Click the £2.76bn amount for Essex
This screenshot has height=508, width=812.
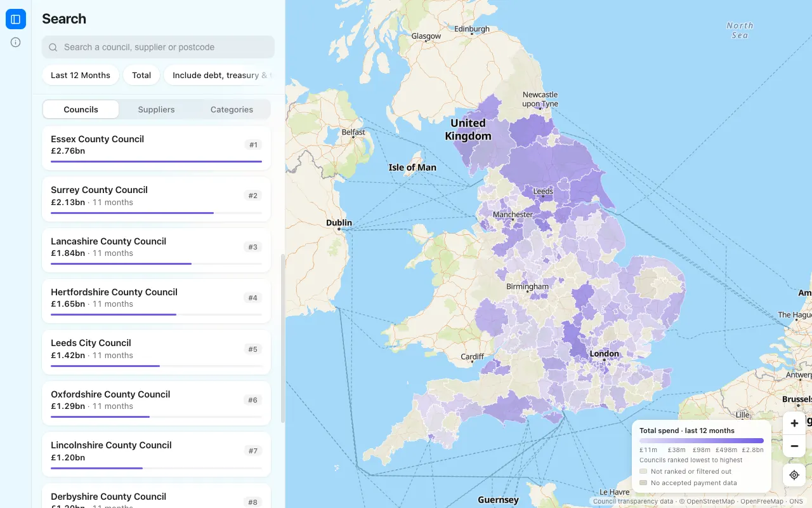click(x=68, y=151)
